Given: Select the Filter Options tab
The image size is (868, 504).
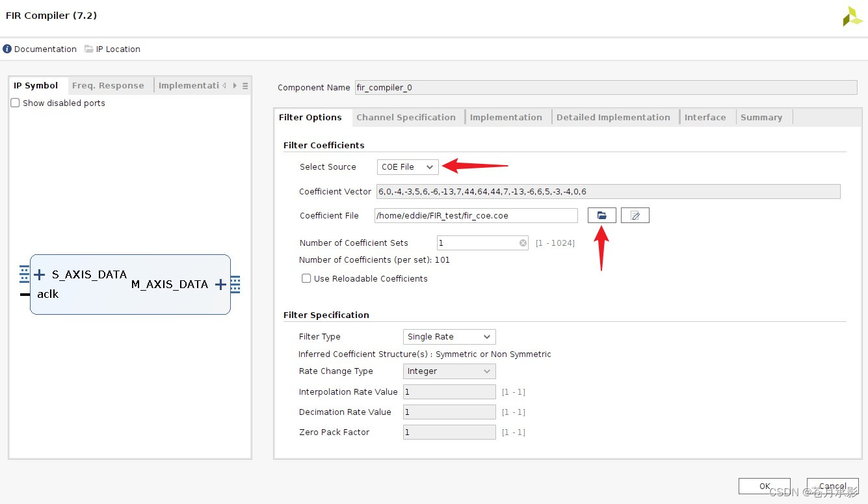Looking at the screenshot, I should [310, 118].
